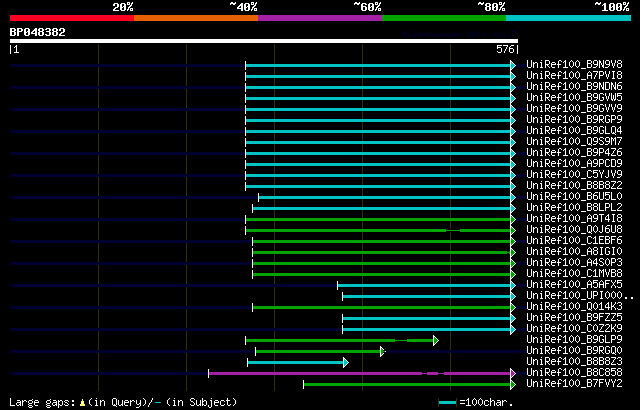The width and height of the screenshot is (640, 410).
Task: Click the UniRef100_B9N9V8 hit label
Action: [x=574, y=64]
